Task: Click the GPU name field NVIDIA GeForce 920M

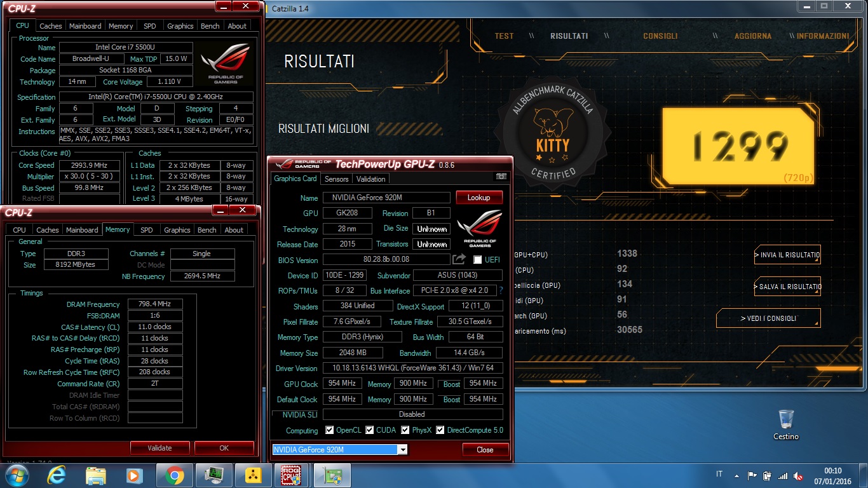Action: pyautogui.click(x=386, y=198)
